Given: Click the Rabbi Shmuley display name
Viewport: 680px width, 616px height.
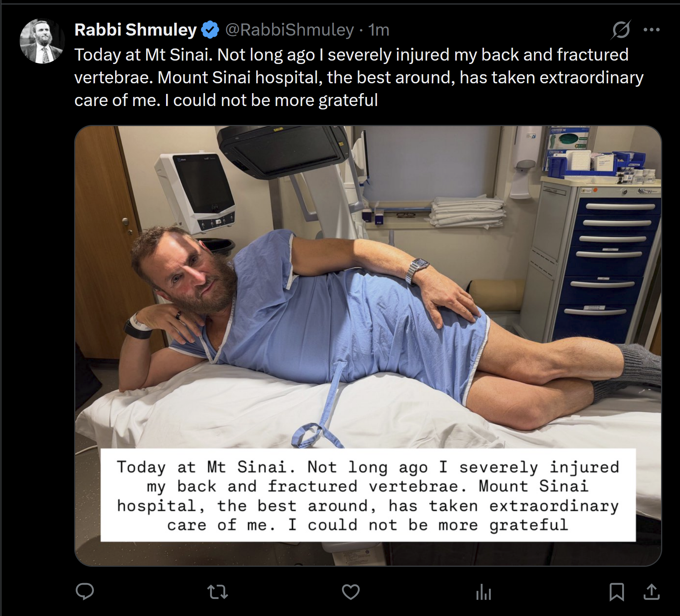Looking at the screenshot, I should [135, 30].
